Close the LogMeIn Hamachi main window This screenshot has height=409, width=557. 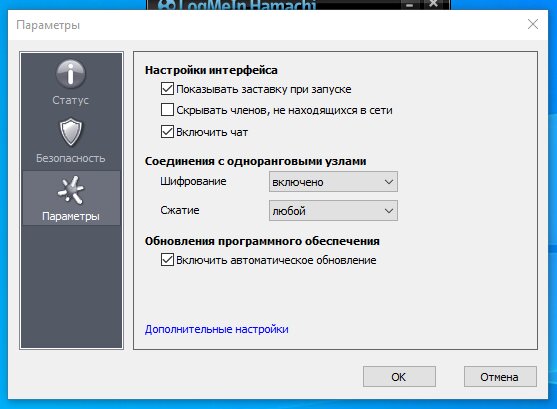(x=433, y=4)
